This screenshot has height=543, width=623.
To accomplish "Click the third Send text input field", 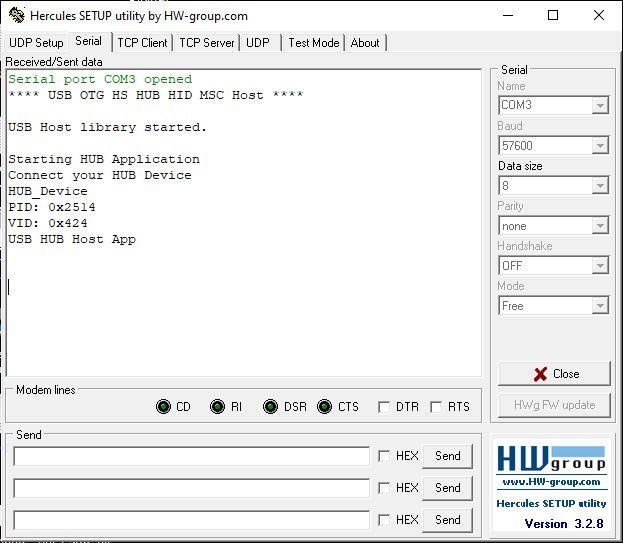I will pos(192,520).
